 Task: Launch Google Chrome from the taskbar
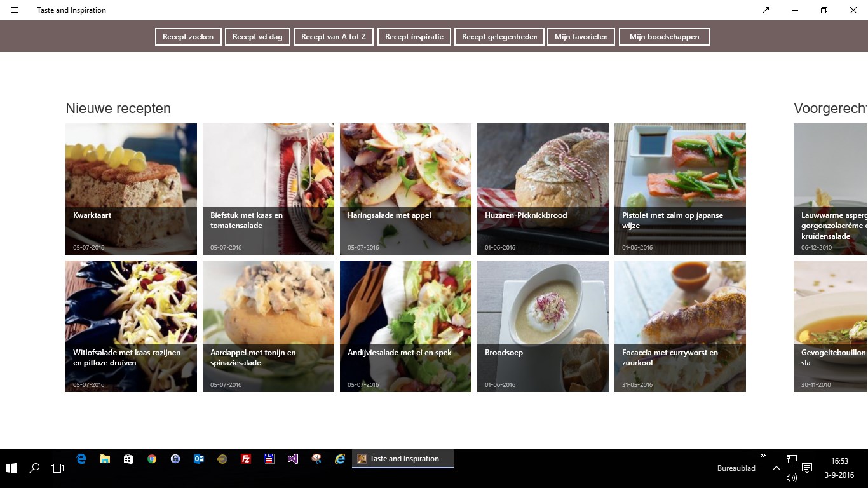tap(152, 459)
